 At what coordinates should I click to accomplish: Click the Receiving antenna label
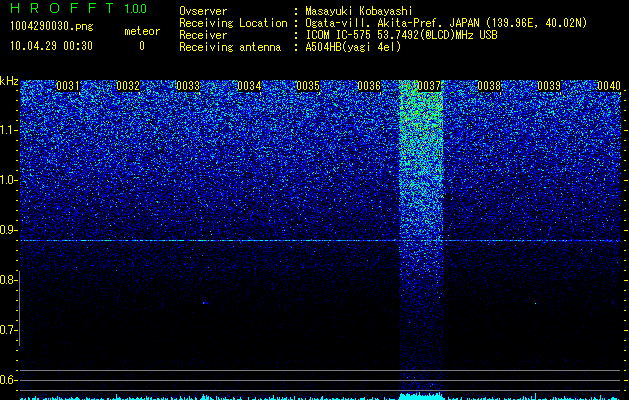click(x=230, y=47)
